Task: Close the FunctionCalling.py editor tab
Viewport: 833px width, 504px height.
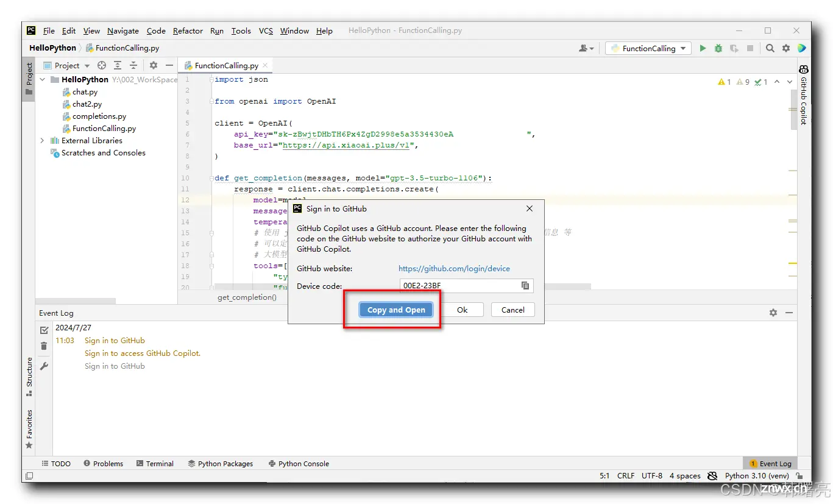Action: coord(265,65)
